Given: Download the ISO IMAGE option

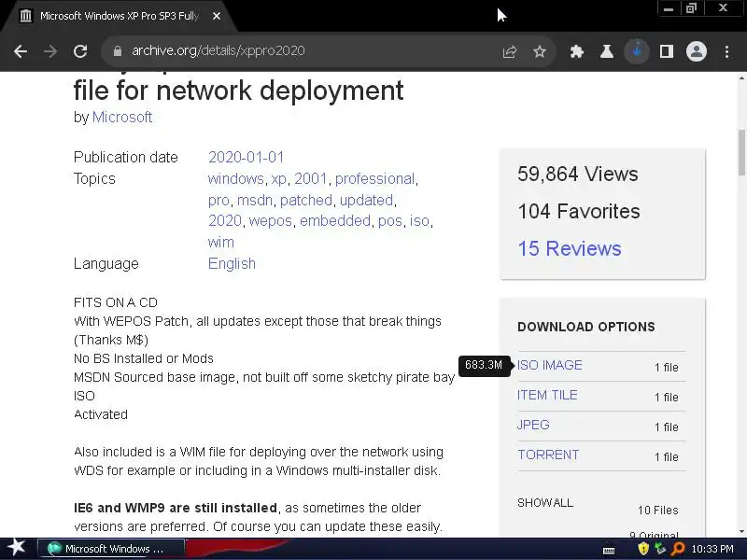Looking at the screenshot, I should point(550,365).
